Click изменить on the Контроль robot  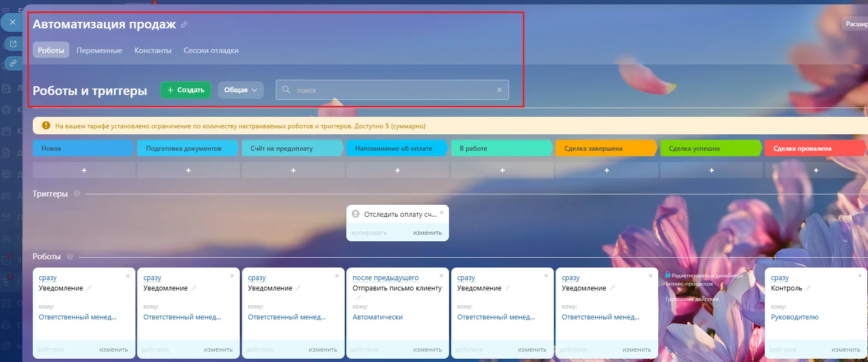[x=846, y=349]
